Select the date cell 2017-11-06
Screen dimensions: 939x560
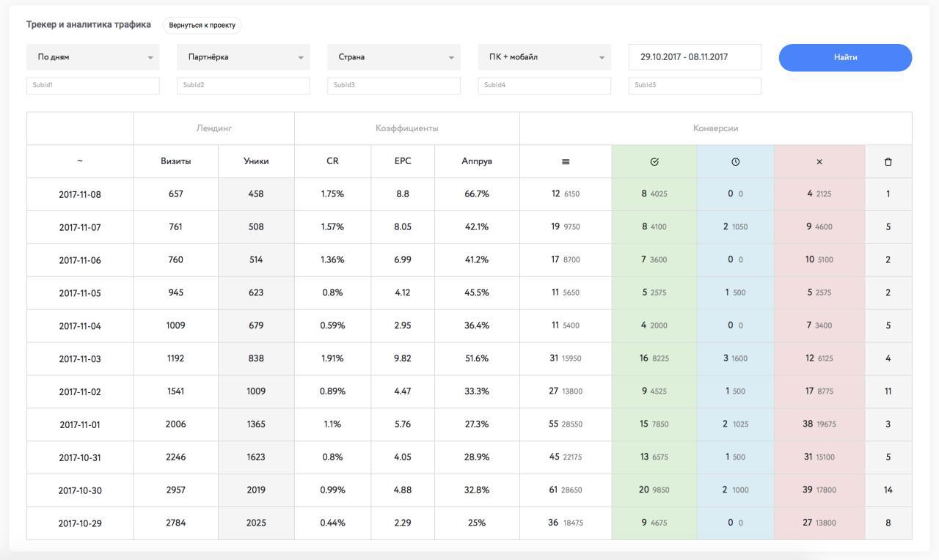[x=80, y=260]
